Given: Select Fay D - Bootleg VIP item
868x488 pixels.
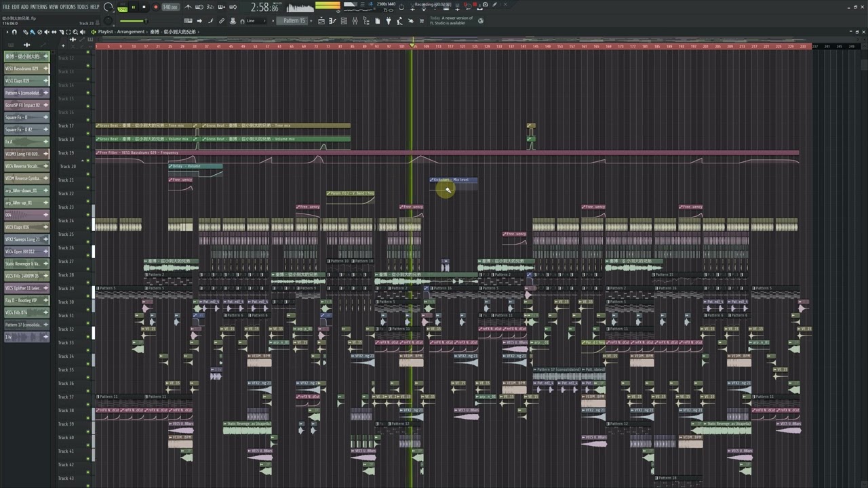Looking at the screenshot, I should 26,300.
